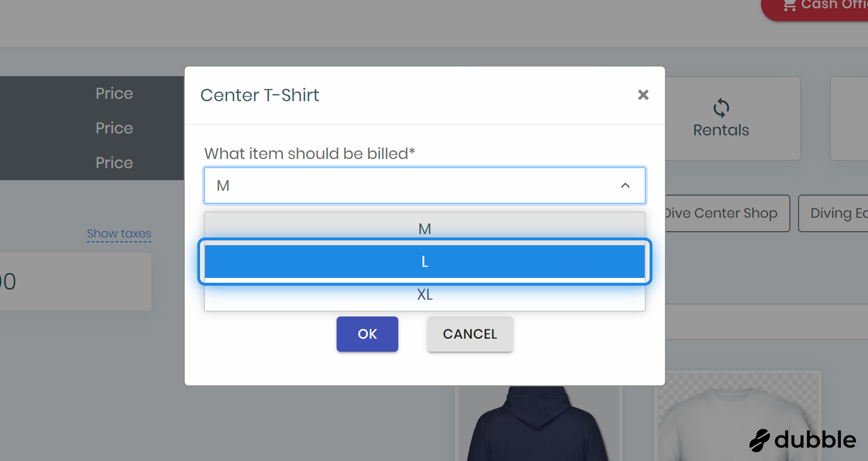This screenshot has height=461, width=868.
Task: Confirm with the OK button
Action: coord(367,334)
